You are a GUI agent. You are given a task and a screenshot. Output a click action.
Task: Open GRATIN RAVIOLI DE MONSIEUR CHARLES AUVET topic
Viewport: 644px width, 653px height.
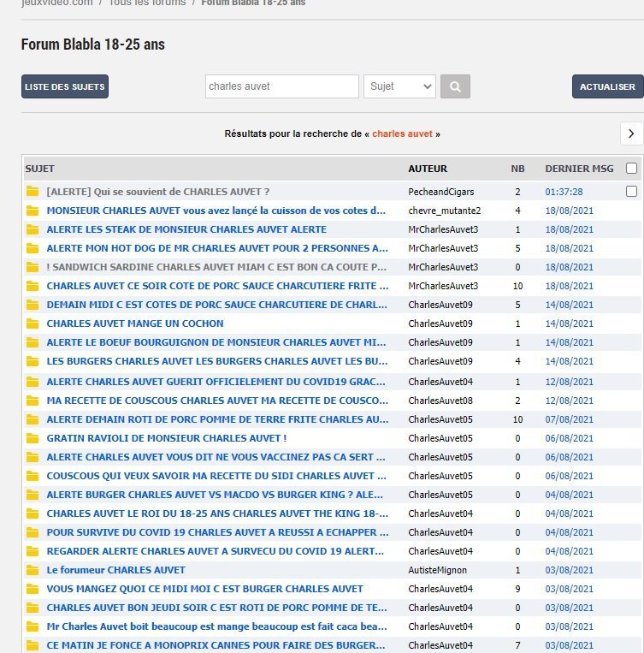167,438
